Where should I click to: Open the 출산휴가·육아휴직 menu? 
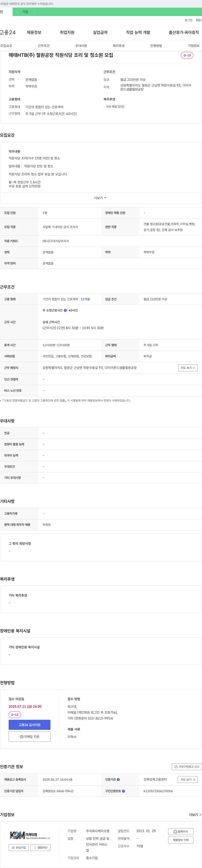click(x=184, y=32)
